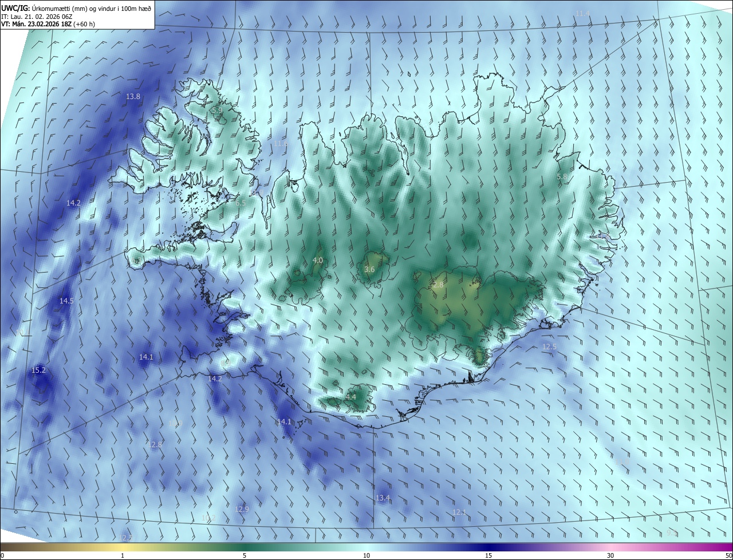Click the 5 tick on the color scale
Screen dimensions: 733x560
(x=245, y=555)
